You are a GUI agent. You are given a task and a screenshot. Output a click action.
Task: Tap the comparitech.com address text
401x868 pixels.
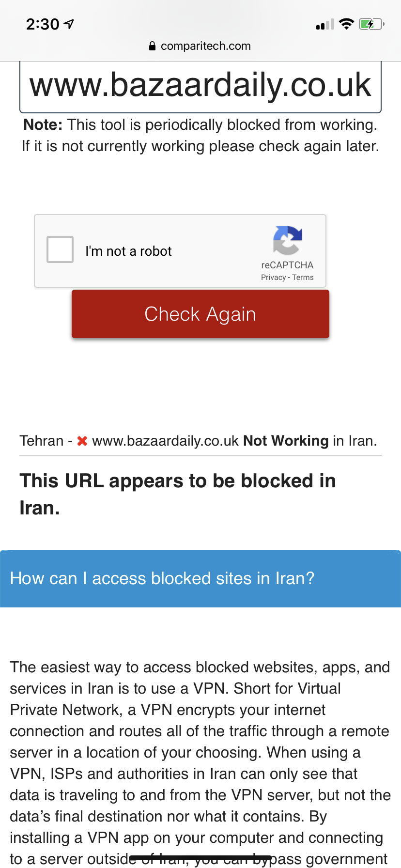pos(205,46)
